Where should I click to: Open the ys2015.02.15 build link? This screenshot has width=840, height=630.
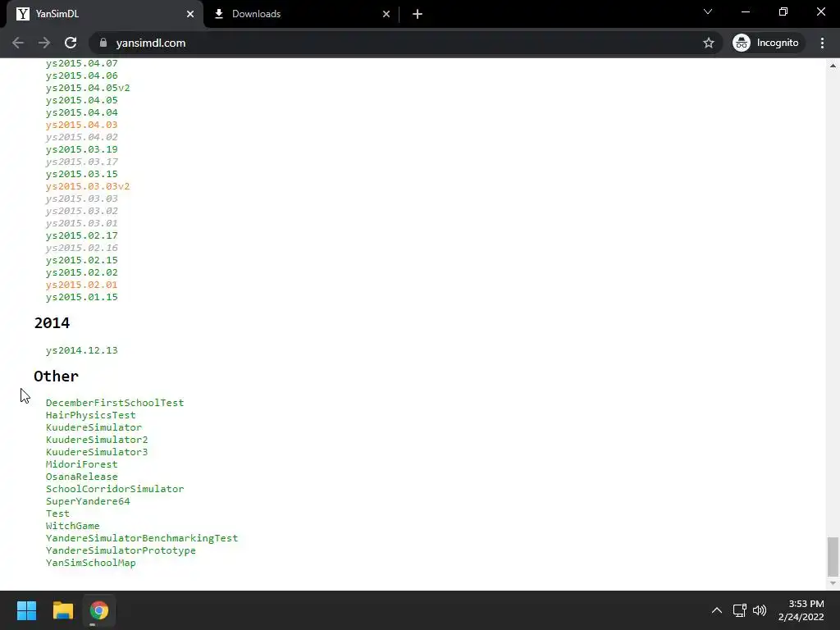(81, 260)
